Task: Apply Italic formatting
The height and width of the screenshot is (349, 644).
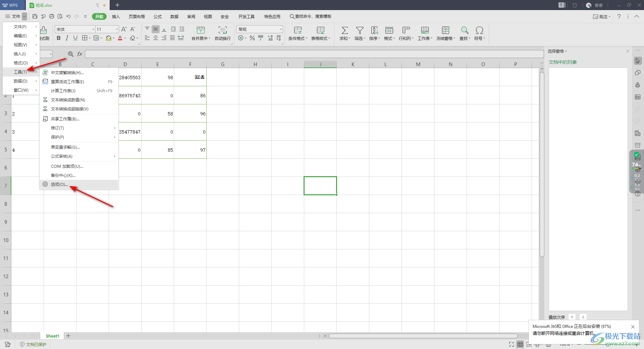Action: tap(67, 38)
